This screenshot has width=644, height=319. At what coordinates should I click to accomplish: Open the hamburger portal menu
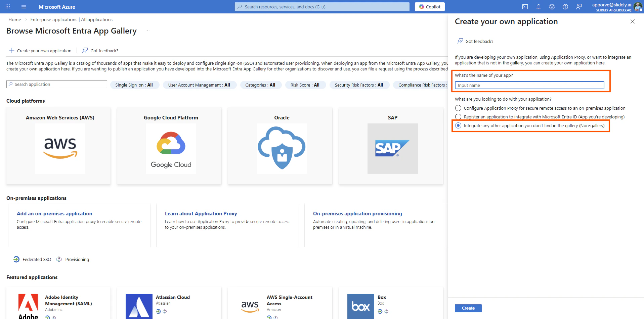[x=24, y=7]
